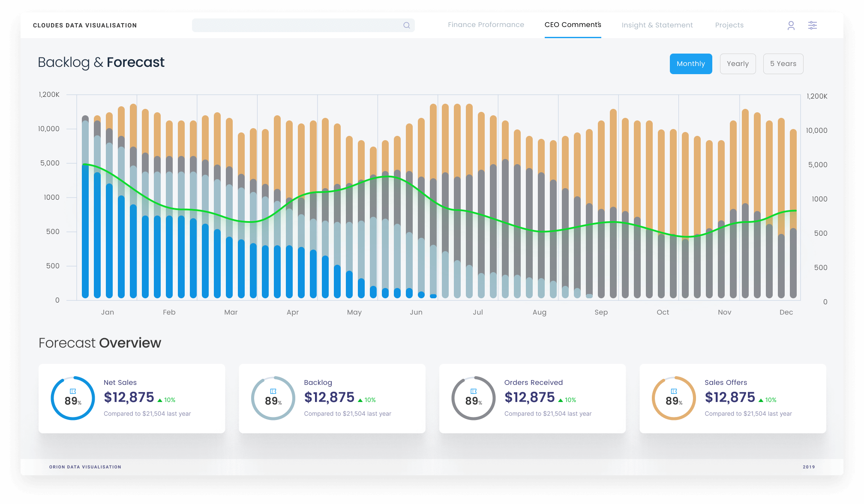Switch chart to Yearly view
This screenshot has width=864, height=504.
pos(738,64)
